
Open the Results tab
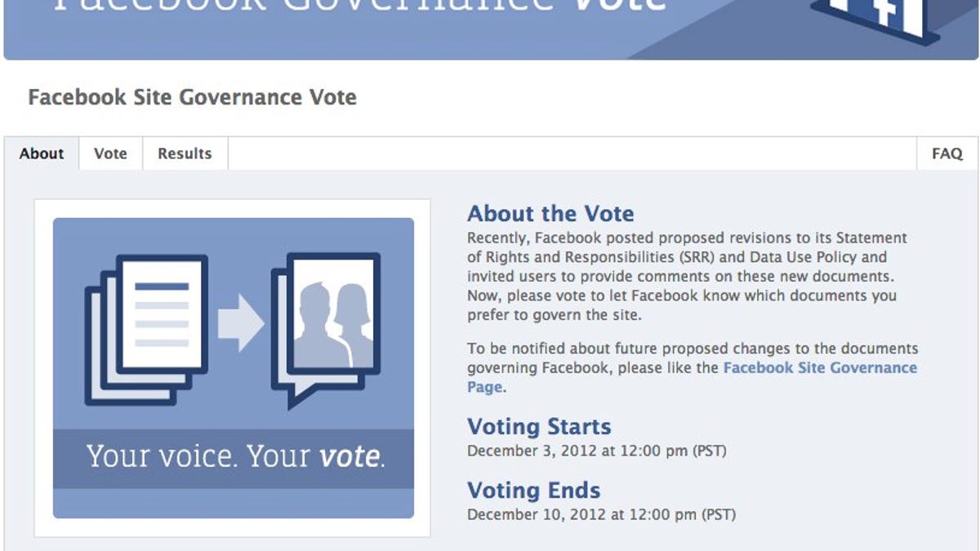[x=185, y=153]
